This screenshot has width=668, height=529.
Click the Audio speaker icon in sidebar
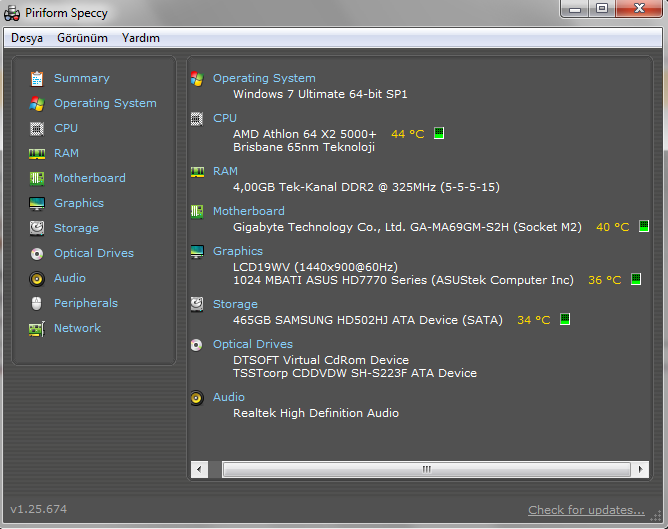coord(37,278)
